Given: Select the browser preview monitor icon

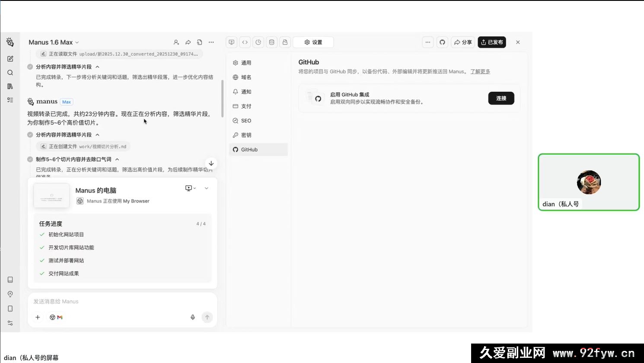Looking at the screenshot, I should click(x=232, y=42).
